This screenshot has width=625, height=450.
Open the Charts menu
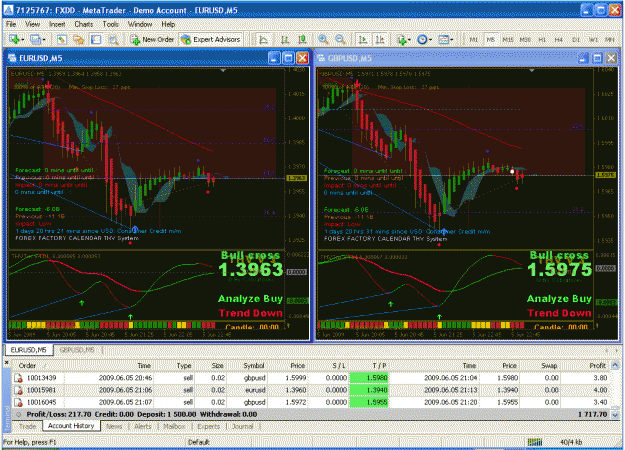tap(83, 24)
